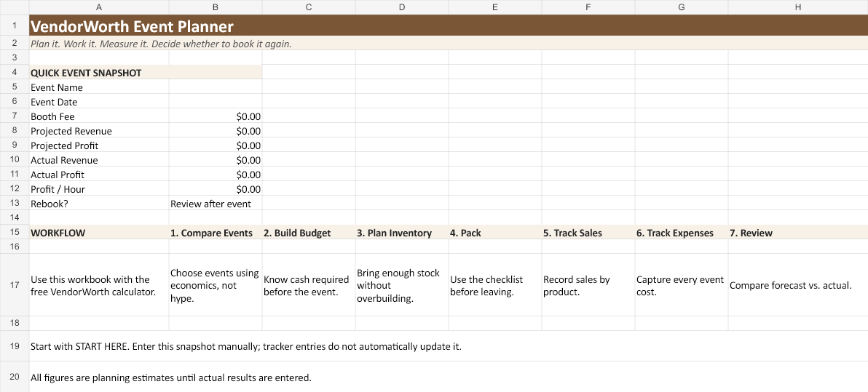The height and width of the screenshot is (392, 868).
Task: Select column A header
Action: pyautogui.click(x=98, y=7)
